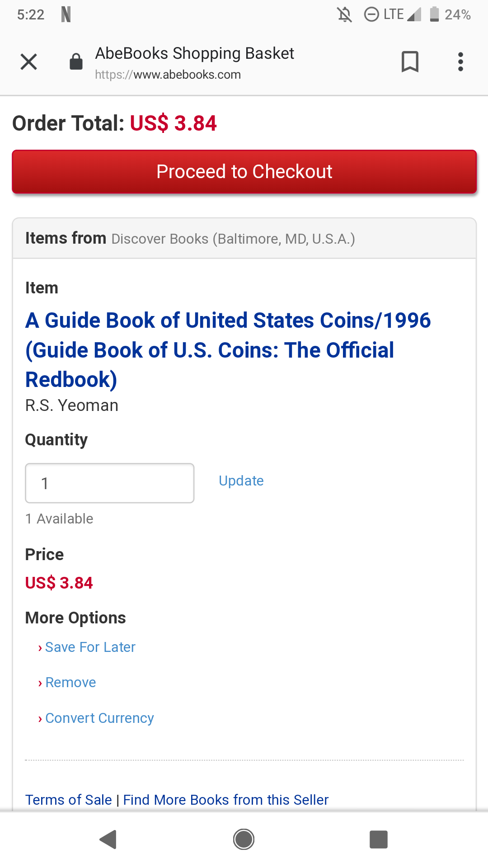Open the Guide Book of United States Coins title
488x868 pixels.
coord(228,350)
